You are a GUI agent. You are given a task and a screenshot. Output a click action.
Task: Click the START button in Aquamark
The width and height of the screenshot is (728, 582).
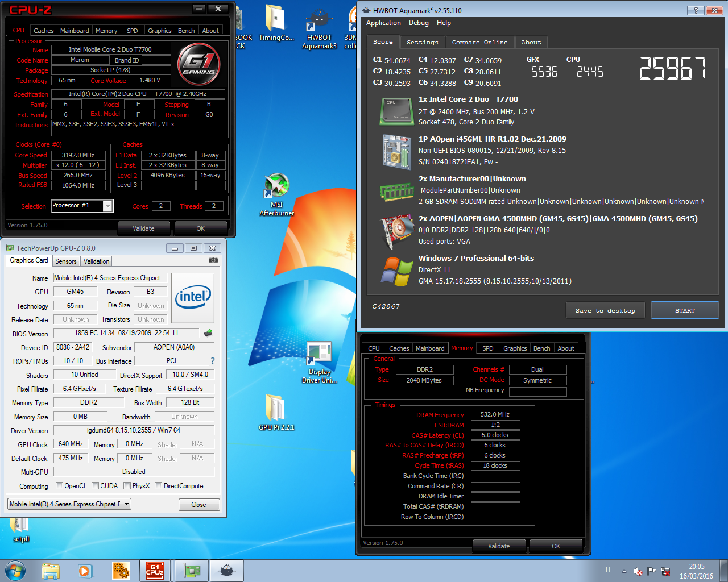click(685, 310)
